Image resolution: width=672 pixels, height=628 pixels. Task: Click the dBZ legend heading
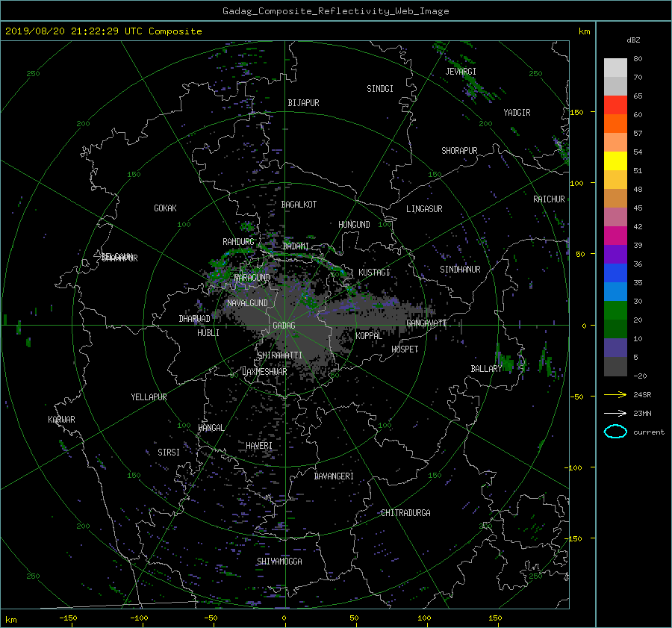tap(633, 40)
